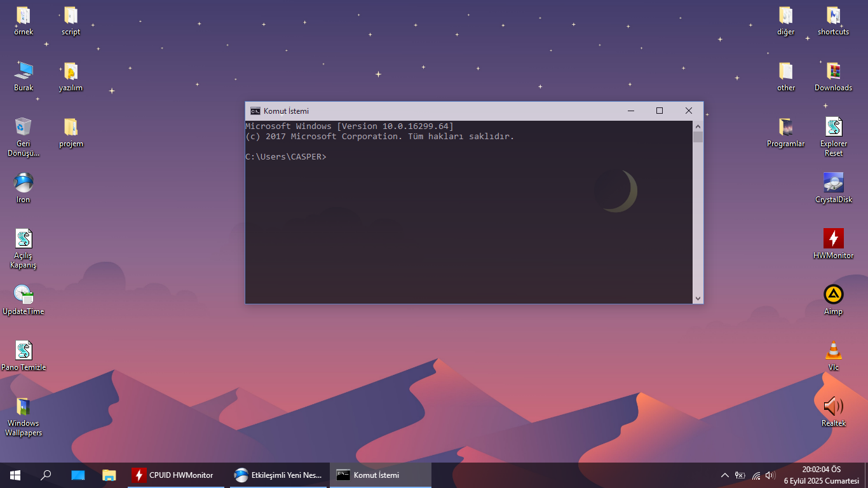Open the Programlar folder icon
This screenshot has height=488, width=868.
coord(786,127)
